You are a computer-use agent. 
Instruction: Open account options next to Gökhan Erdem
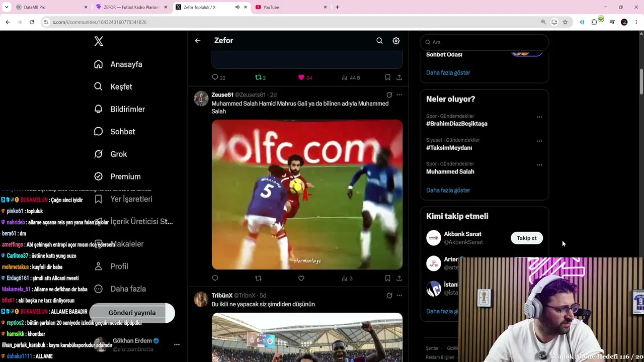[x=177, y=344]
